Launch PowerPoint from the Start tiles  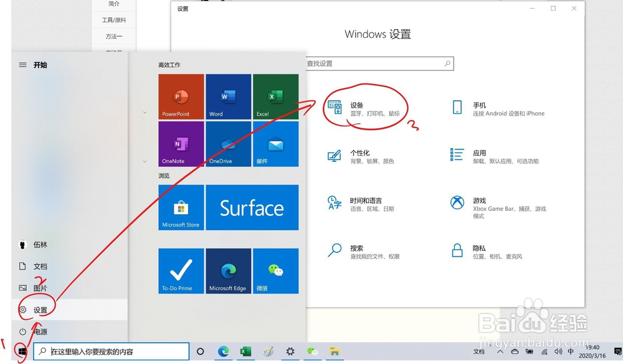181,96
